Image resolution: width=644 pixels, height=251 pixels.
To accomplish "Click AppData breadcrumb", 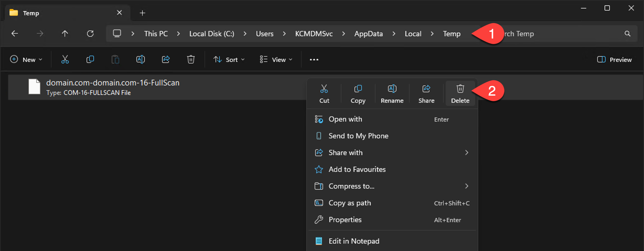I will click(368, 34).
